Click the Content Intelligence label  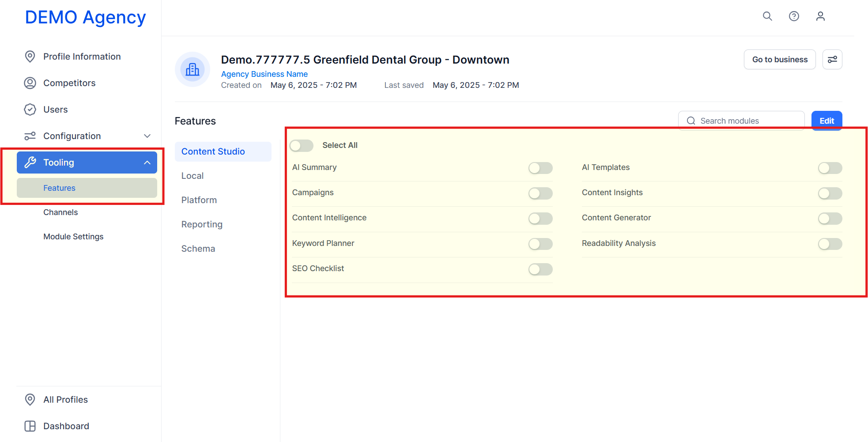329,218
